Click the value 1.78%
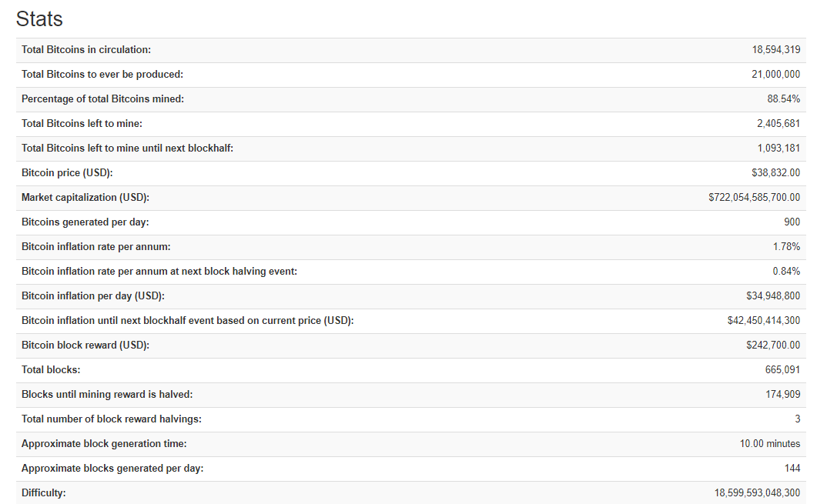 [x=786, y=247]
